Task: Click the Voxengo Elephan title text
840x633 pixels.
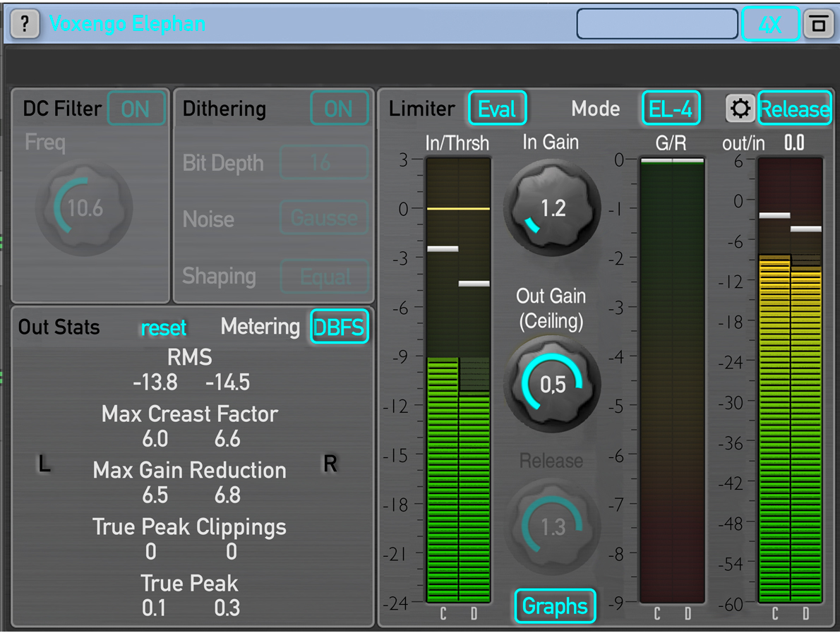Action: tap(127, 24)
